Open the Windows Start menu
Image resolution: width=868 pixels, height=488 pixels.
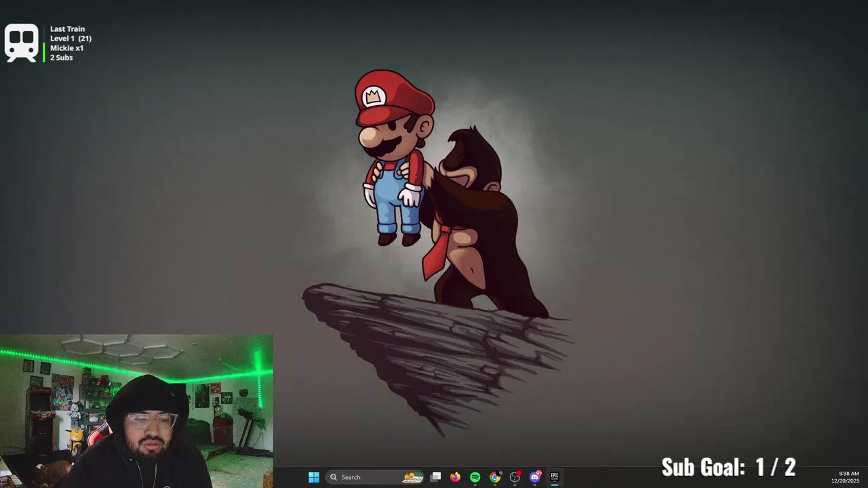point(313,477)
